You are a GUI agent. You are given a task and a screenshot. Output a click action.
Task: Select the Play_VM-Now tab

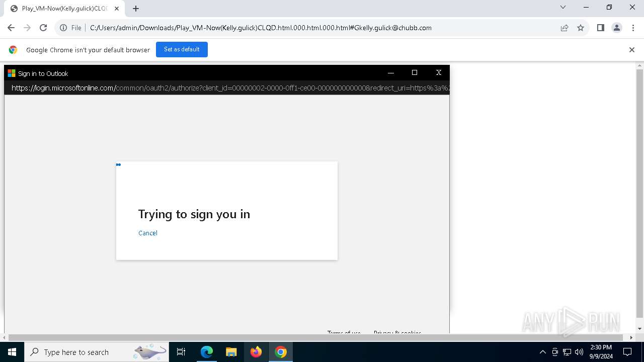(x=64, y=9)
